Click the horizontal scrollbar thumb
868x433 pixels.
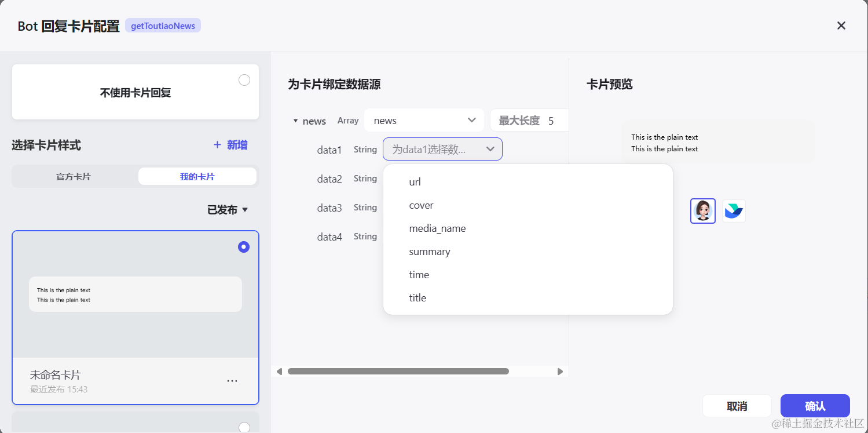coord(398,371)
